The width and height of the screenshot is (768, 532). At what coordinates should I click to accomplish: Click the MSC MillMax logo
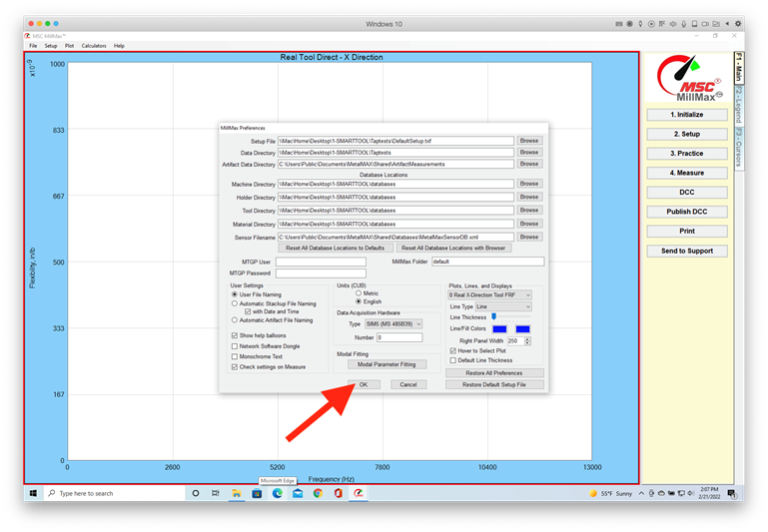(688, 77)
